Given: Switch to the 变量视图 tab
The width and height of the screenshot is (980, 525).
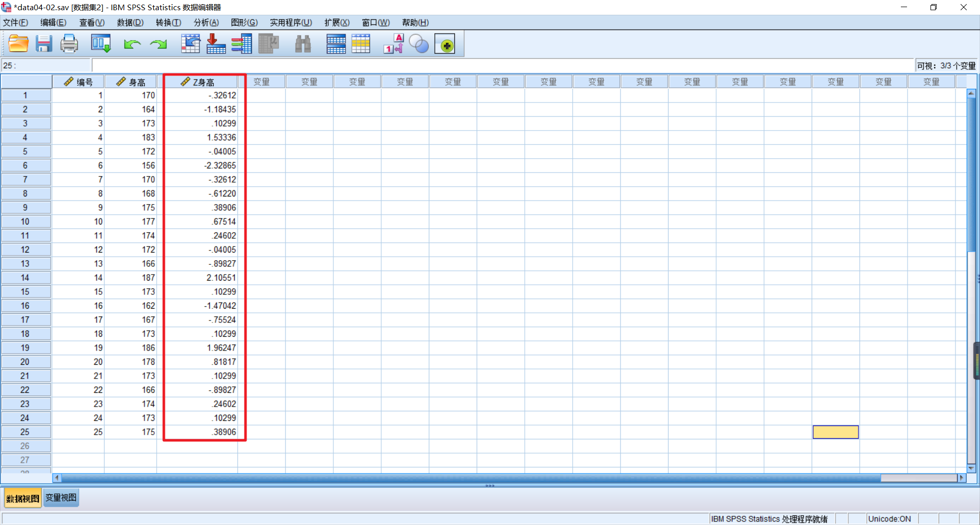Looking at the screenshot, I should click(x=61, y=497).
